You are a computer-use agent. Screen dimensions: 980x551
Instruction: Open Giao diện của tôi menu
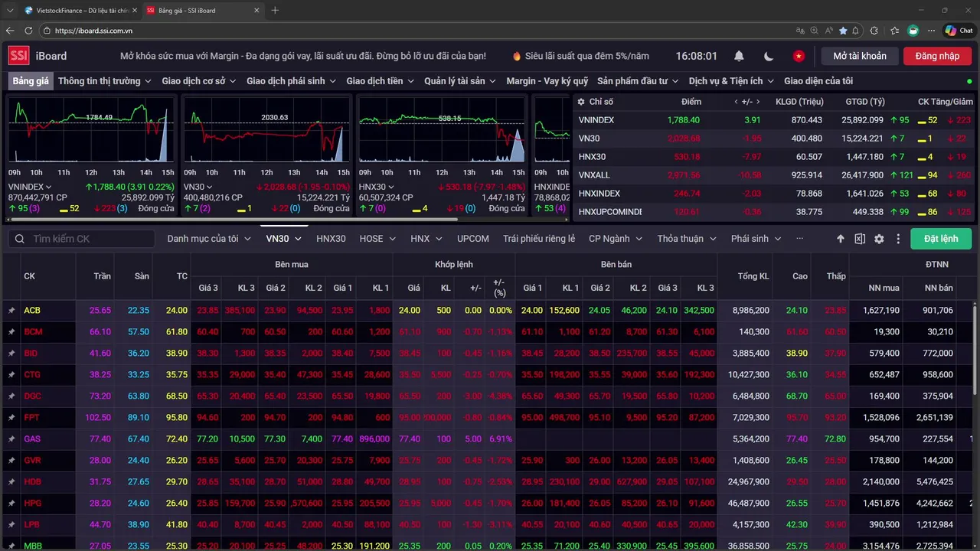(818, 81)
